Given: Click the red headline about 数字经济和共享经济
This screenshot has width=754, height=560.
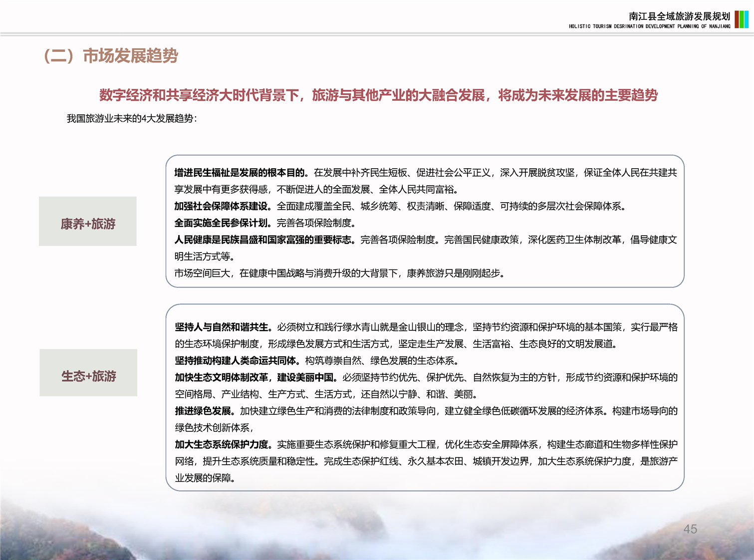Looking at the screenshot, I should point(378,95).
